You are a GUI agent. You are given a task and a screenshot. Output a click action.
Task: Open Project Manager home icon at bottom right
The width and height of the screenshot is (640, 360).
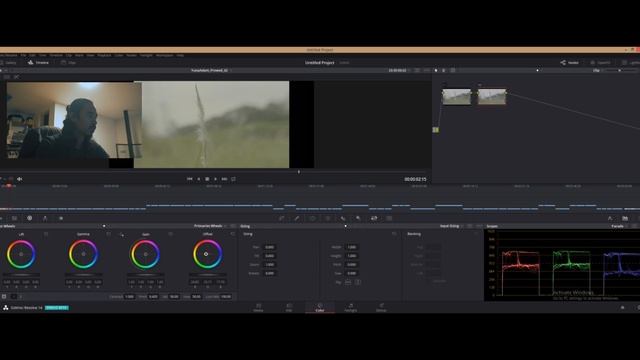click(x=622, y=307)
